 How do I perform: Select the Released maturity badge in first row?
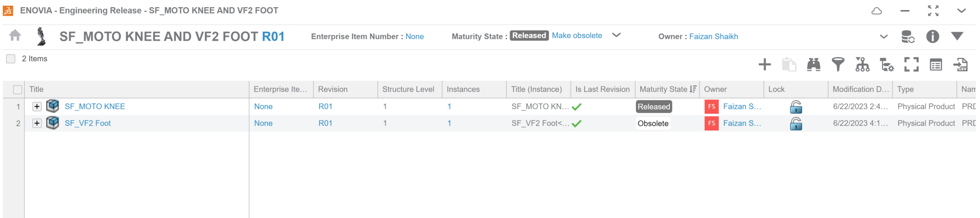pyautogui.click(x=654, y=107)
